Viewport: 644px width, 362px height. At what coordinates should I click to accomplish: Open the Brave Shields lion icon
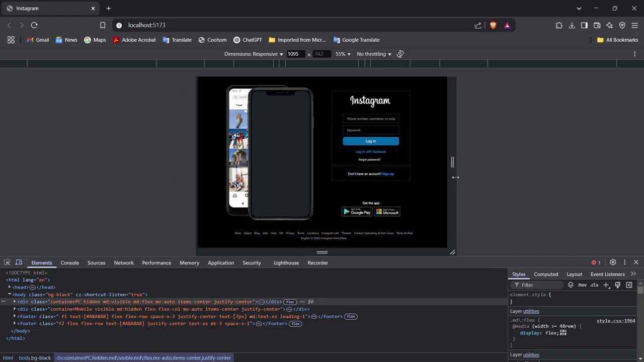click(493, 25)
